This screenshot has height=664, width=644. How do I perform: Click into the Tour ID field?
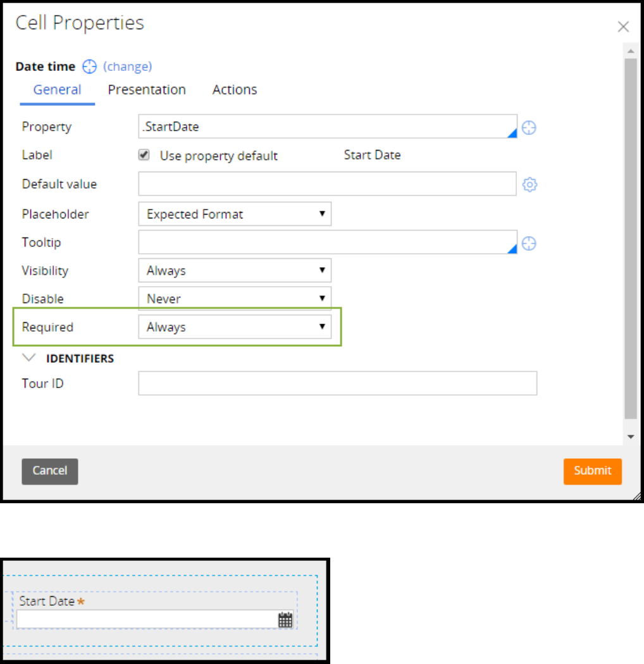click(x=337, y=384)
